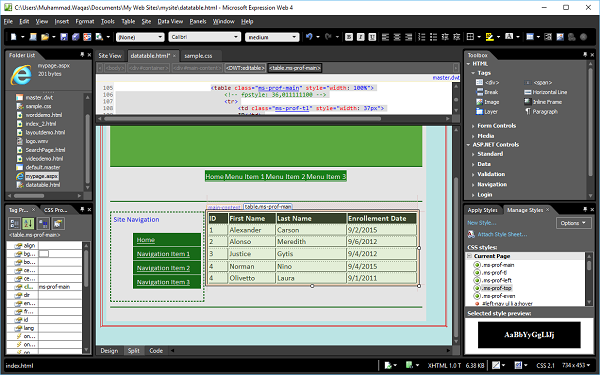Click the New Style link
This screenshot has width=600, height=375.
[482, 223]
